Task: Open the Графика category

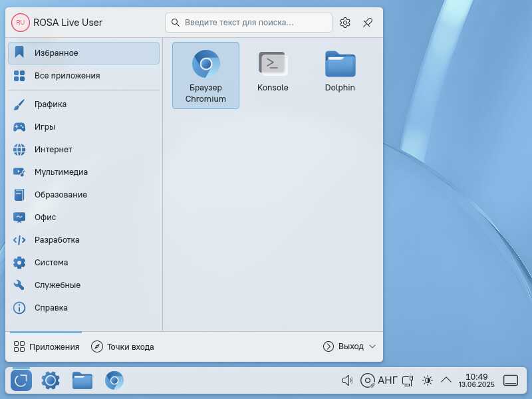Action: point(84,104)
